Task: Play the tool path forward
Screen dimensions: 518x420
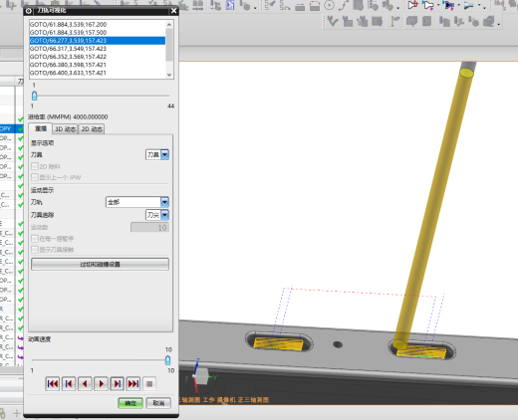Action: coord(101,384)
